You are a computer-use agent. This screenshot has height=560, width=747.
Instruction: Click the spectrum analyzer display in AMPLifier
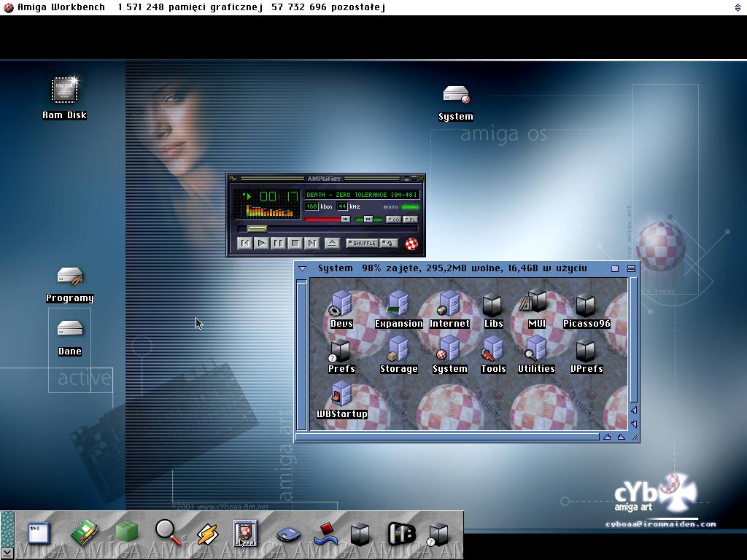pyautogui.click(x=269, y=211)
